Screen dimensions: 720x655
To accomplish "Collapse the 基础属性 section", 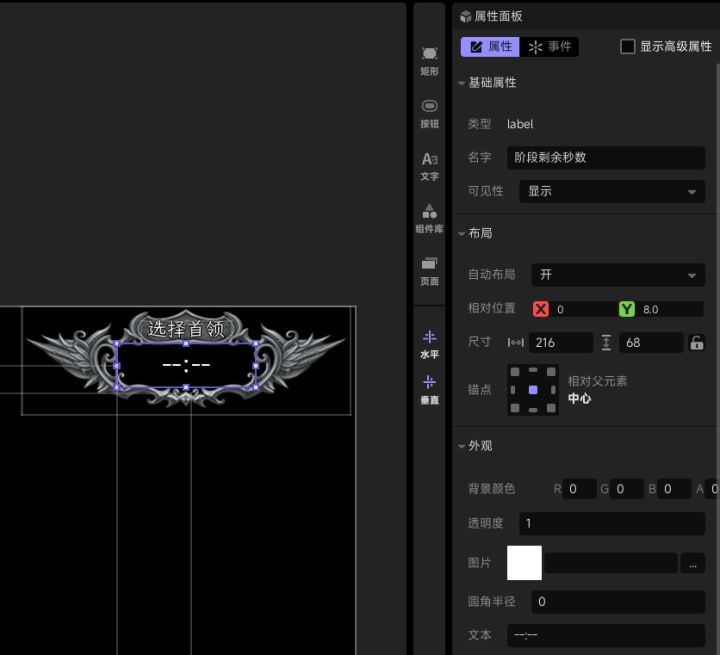I will 461,83.
